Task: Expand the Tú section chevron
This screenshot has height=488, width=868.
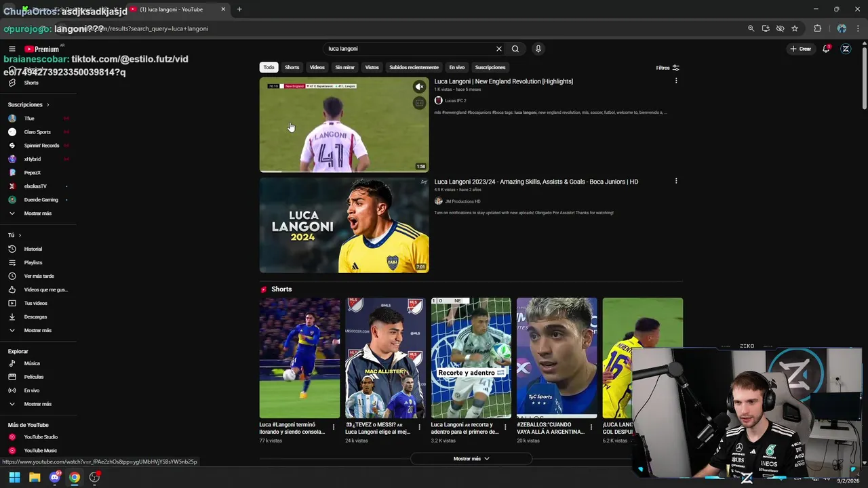Action: pos(19,235)
